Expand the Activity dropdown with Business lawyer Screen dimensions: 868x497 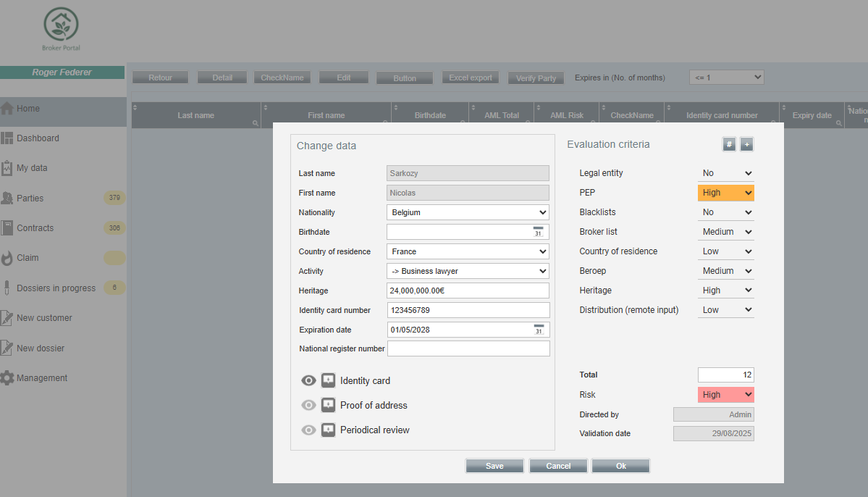468,271
